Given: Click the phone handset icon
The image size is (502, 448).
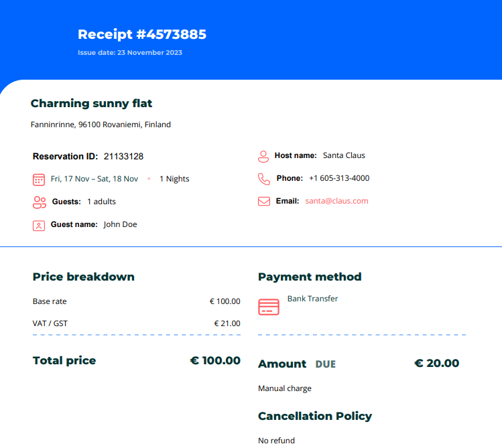Looking at the screenshot, I should pyautogui.click(x=263, y=179).
